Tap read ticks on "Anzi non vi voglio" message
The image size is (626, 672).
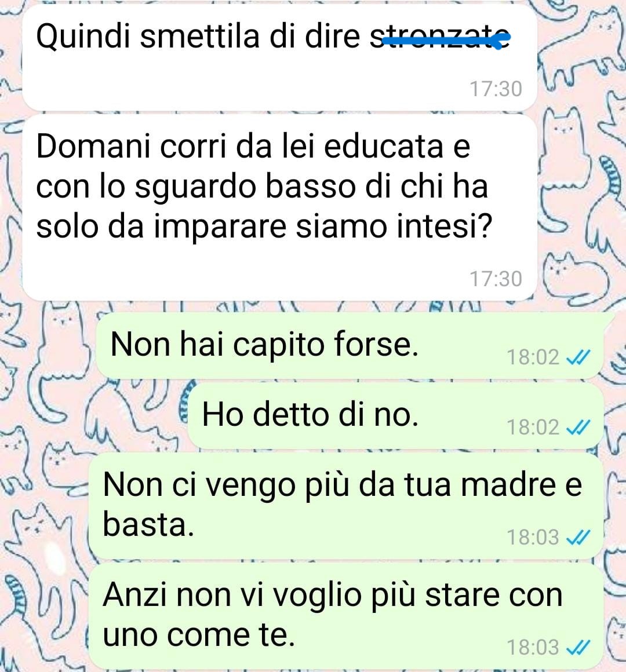578,647
